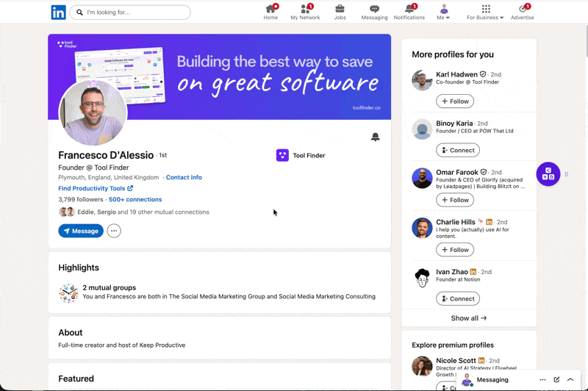Click the profile notification bell icon
Screen dimensions: 588x391
click(375, 137)
